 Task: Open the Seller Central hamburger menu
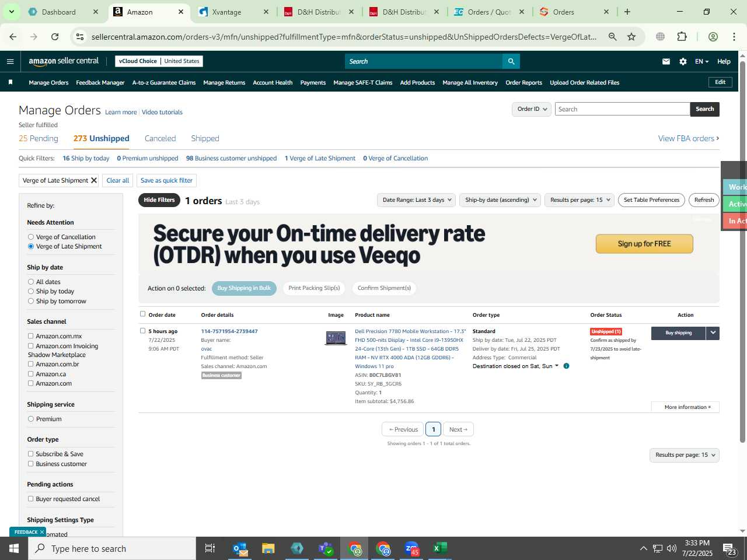(x=10, y=61)
